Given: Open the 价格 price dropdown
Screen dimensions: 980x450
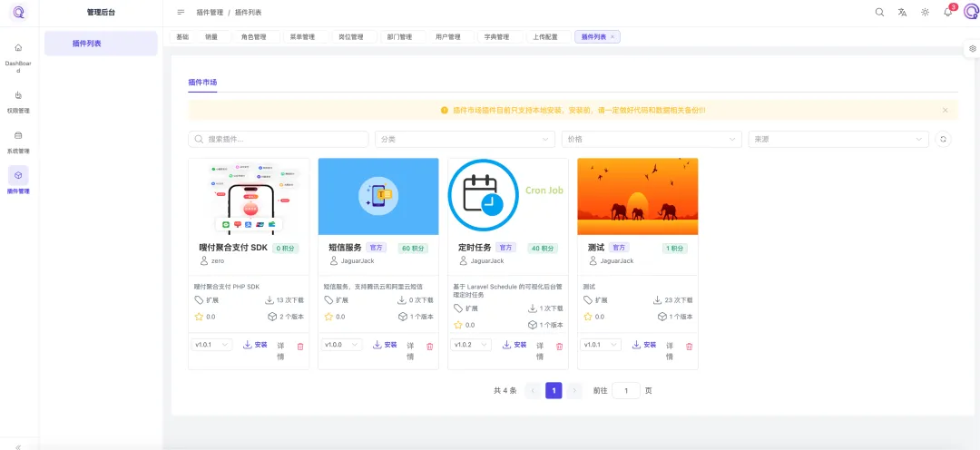Looking at the screenshot, I should click(x=652, y=139).
